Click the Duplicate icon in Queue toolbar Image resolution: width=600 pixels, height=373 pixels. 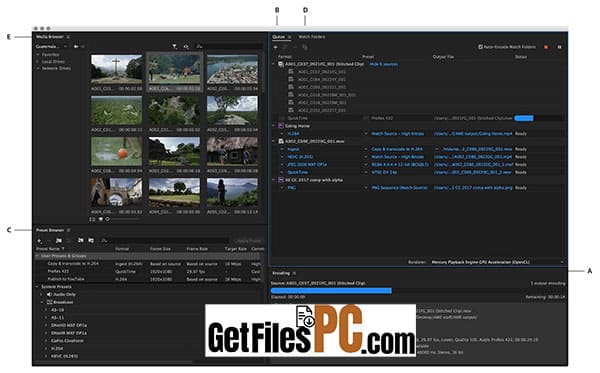click(305, 47)
